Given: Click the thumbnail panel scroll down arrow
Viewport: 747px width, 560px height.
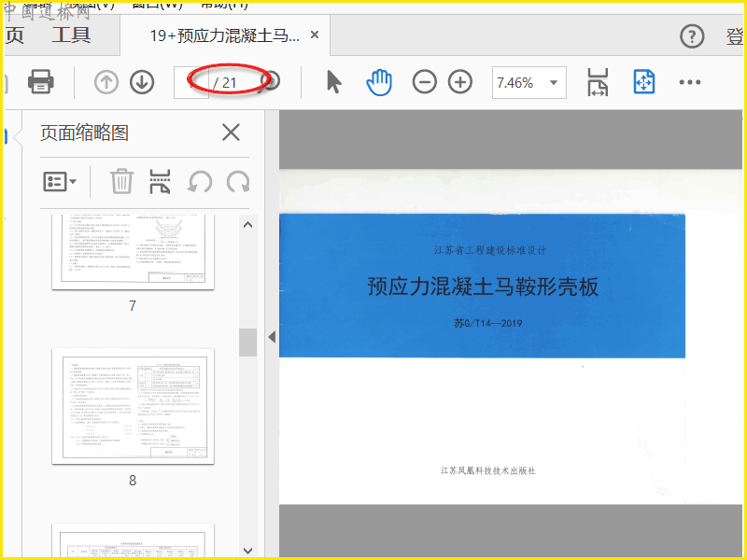Looking at the screenshot, I should [x=247, y=551].
